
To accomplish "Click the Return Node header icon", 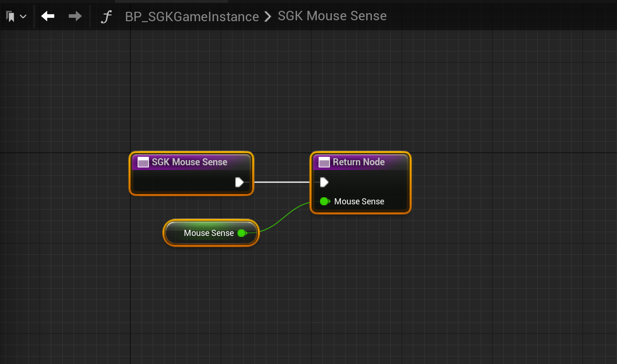I will 324,162.
